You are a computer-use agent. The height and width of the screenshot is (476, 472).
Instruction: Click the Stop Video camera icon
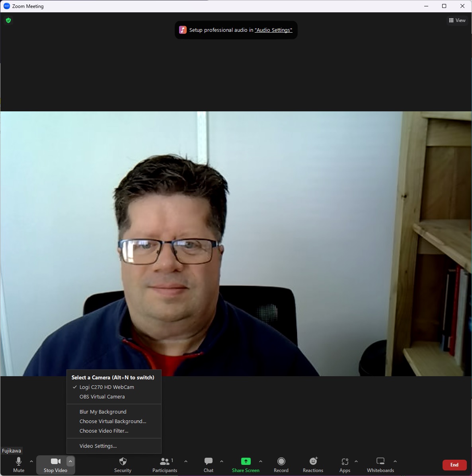coord(55,462)
